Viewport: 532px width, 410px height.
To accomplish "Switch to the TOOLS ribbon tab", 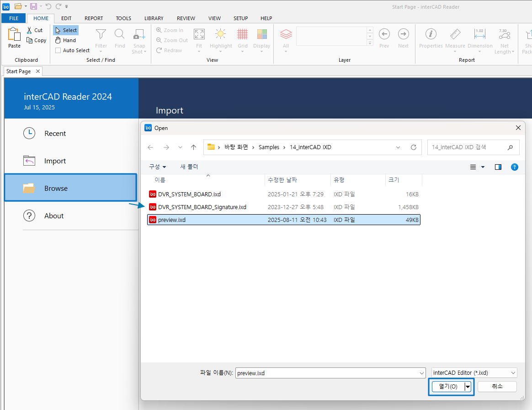I will click(123, 18).
